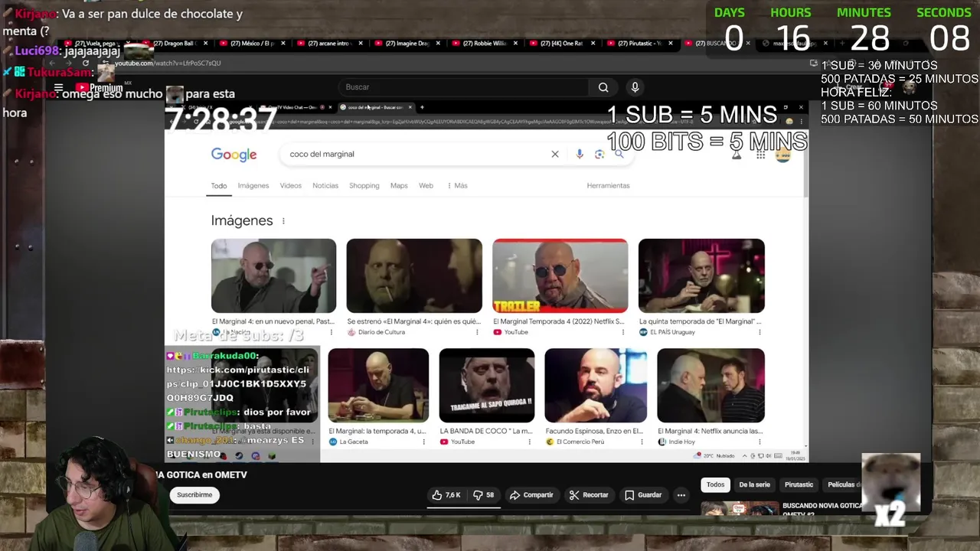Open the YouTube hamburger guide menu
980x551 pixels.
(x=58, y=87)
